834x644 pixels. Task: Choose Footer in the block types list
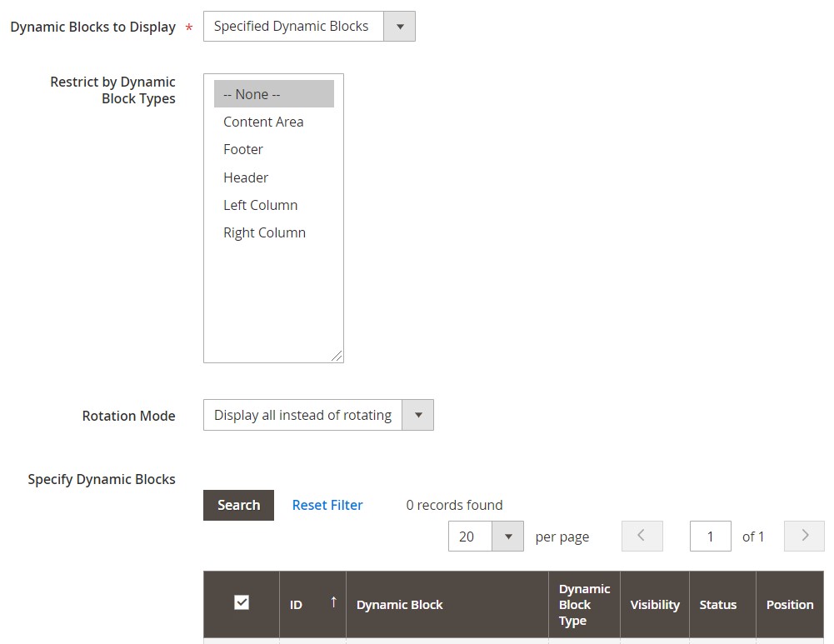point(243,149)
